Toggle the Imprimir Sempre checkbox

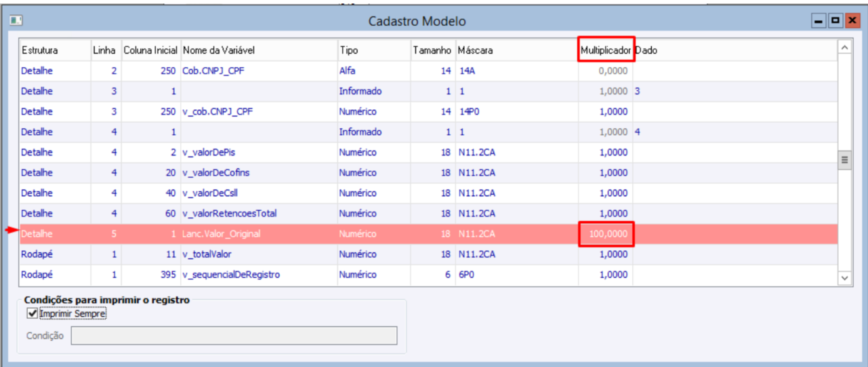pyautogui.click(x=32, y=314)
